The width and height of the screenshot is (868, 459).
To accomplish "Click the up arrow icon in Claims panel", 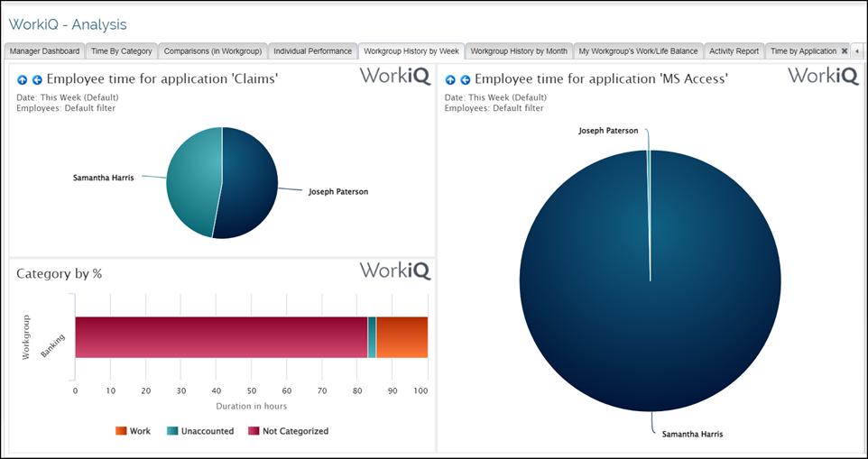I will pyautogui.click(x=23, y=80).
